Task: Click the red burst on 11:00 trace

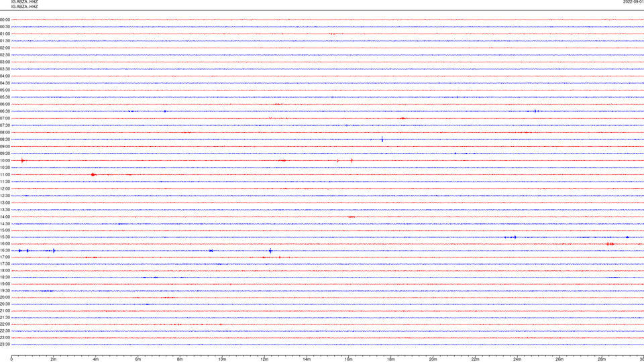Action: (x=93, y=175)
